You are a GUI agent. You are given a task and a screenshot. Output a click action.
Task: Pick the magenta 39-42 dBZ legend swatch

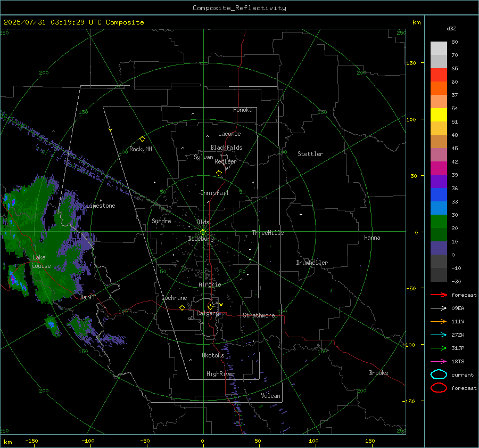439,168
